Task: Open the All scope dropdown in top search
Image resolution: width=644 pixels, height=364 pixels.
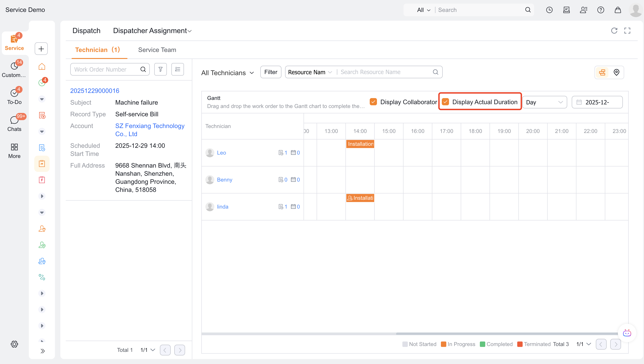Action: coord(424,10)
